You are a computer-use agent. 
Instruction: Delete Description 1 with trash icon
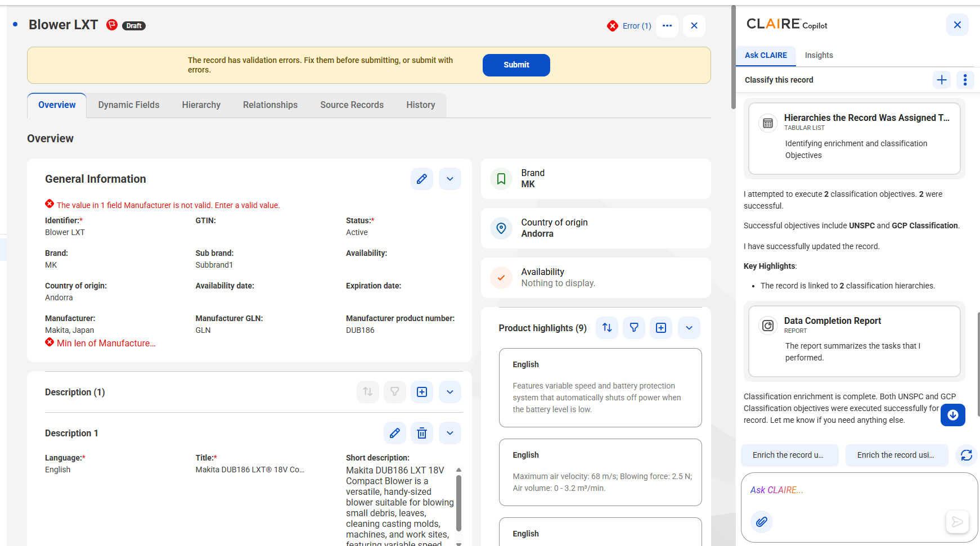click(422, 433)
